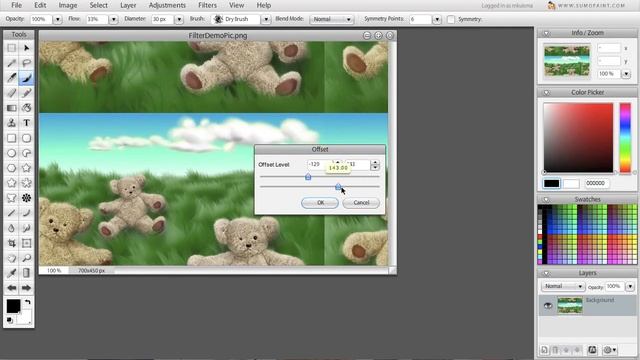Collapse the Info / Zoom panel

point(546,33)
